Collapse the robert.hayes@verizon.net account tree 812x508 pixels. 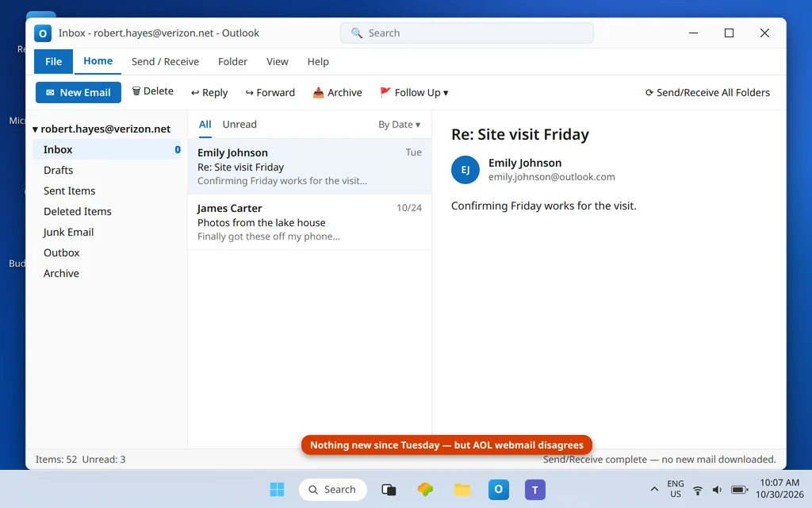point(35,129)
